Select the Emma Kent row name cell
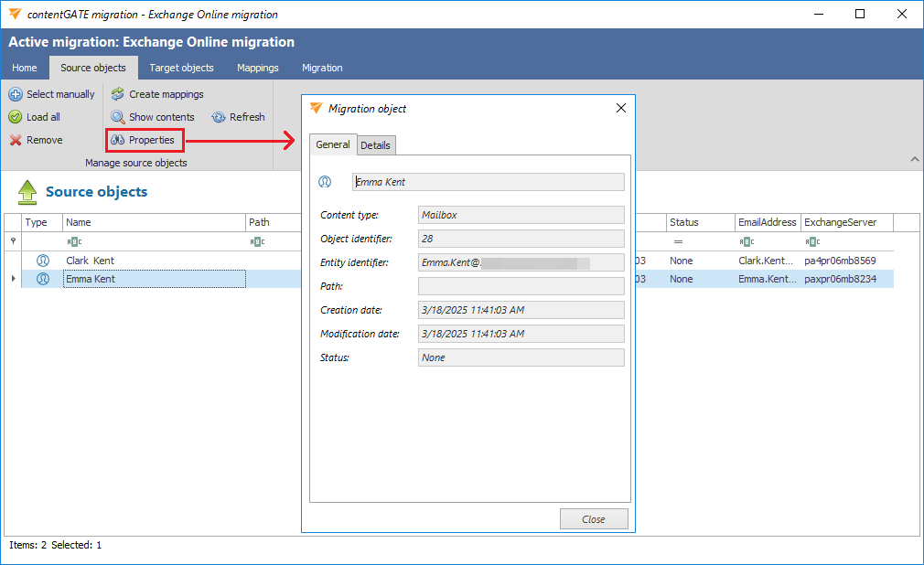This screenshot has height=565, width=924. tap(154, 279)
